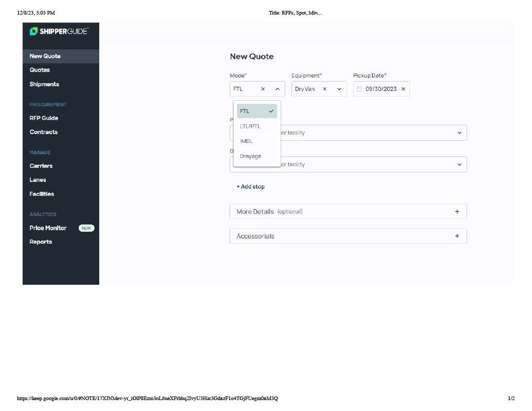Click the Add stop button
The image size is (532, 411).
(250, 187)
